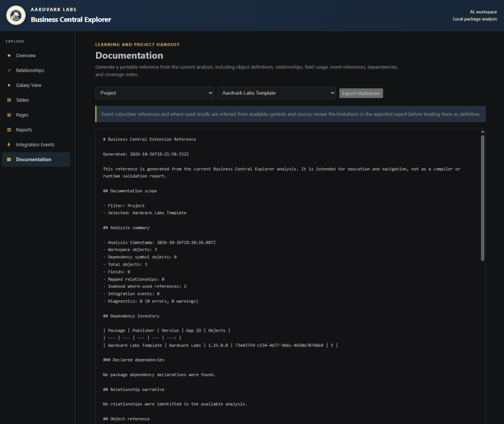
Task: Click the '# Business Central Extension Reference' line
Action: click(x=149, y=140)
